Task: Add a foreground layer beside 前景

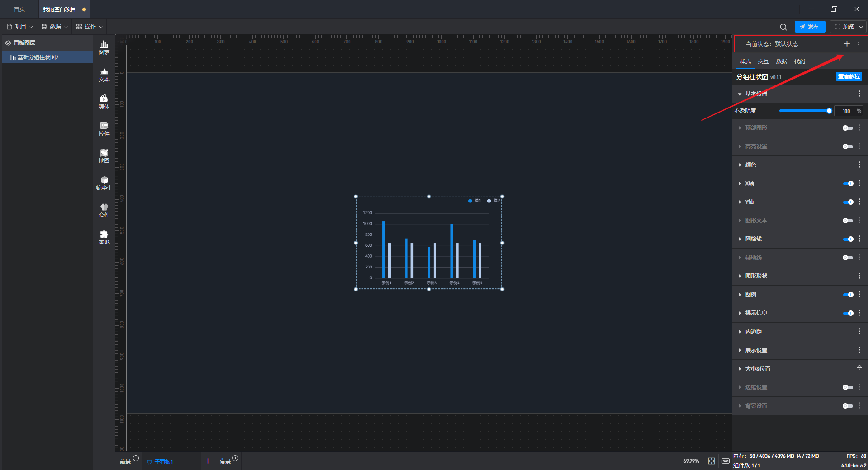Action: click(x=136, y=458)
